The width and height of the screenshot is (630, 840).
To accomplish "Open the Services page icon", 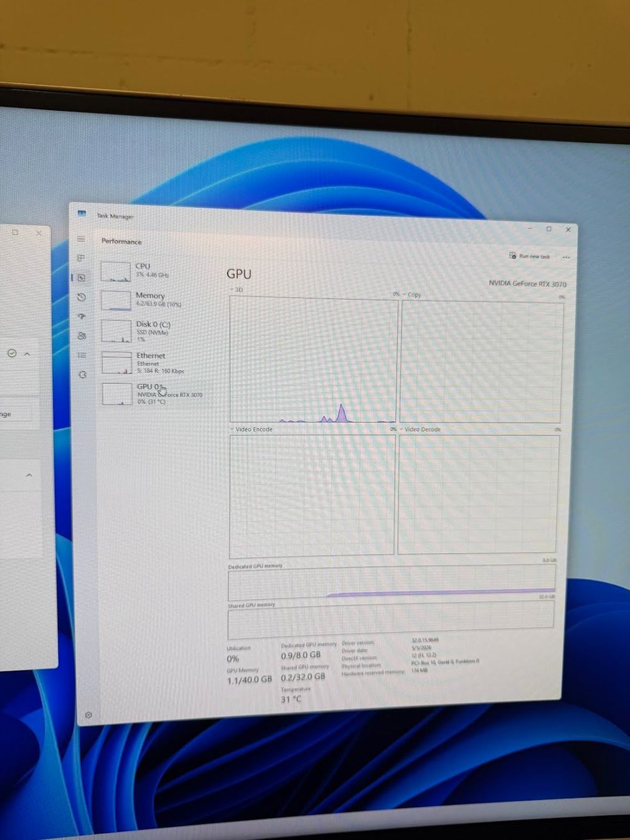I will 83,375.
